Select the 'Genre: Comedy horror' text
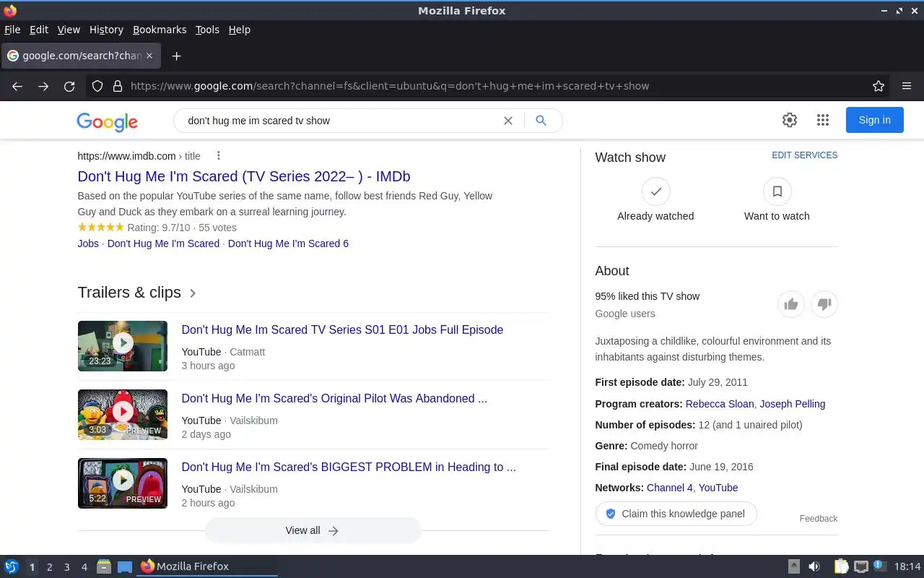924x578 pixels. point(646,446)
